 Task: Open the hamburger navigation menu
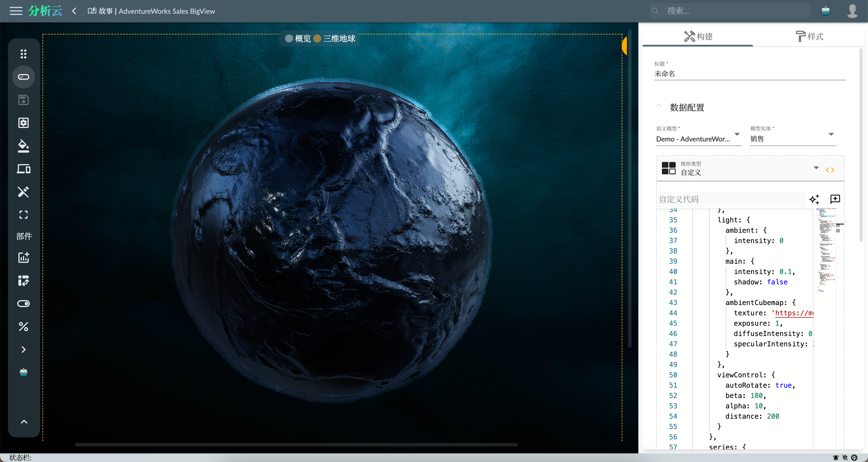tap(15, 11)
